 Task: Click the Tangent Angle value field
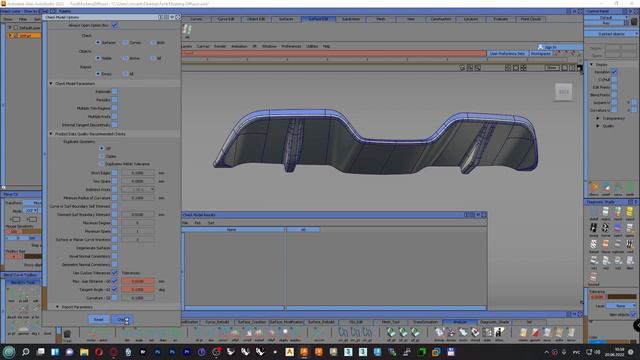(138, 289)
